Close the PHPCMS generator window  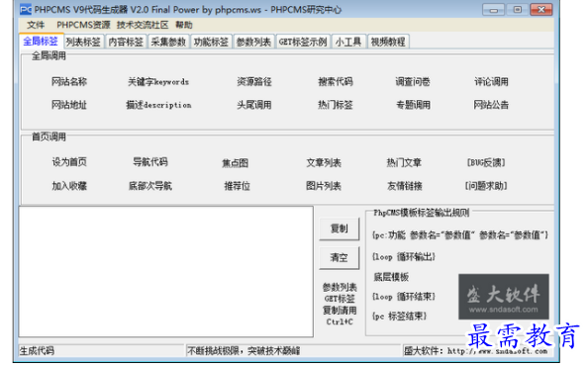pos(541,10)
